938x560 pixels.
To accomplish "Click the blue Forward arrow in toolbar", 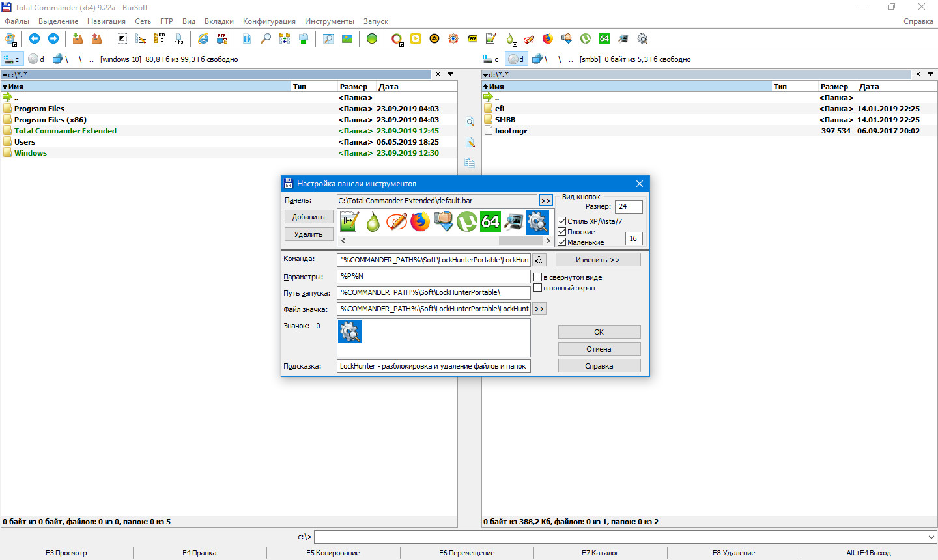I will (x=53, y=38).
